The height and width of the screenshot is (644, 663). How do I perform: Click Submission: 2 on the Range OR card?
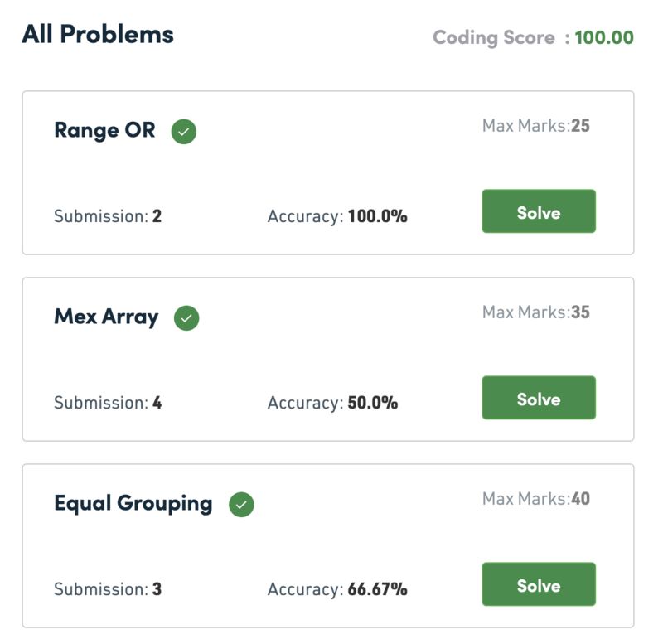(x=108, y=216)
